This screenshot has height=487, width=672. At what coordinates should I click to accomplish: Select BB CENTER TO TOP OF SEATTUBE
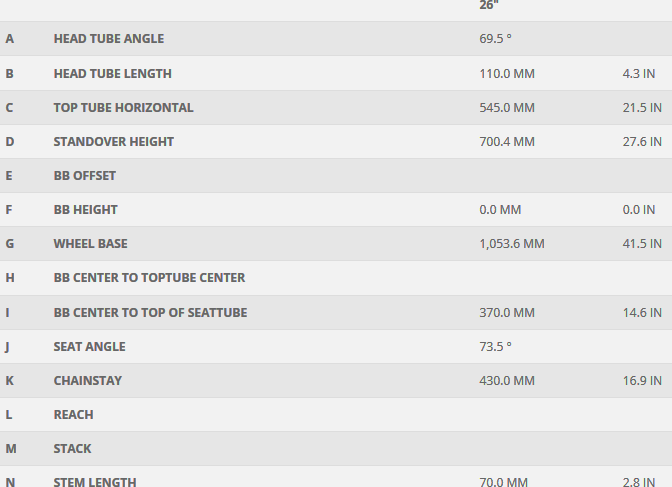[x=150, y=312]
